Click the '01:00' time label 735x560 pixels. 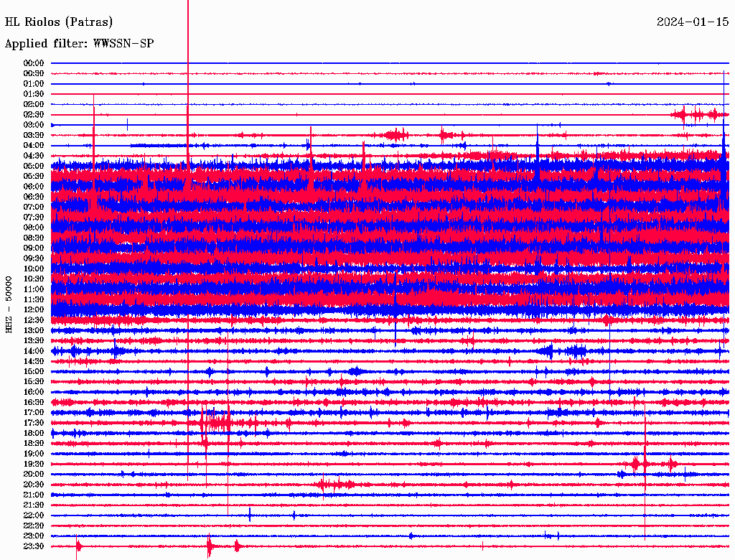[x=34, y=84]
